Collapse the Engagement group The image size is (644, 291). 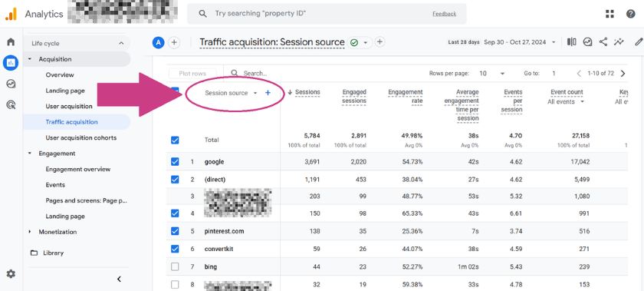point(30,153)
